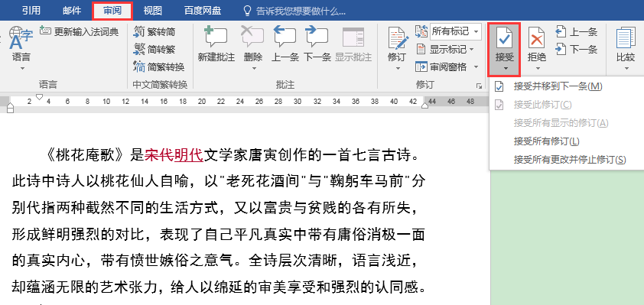Screen dimensions: 644x305
Task: Click the delete comment icon (删除)
Action: [x=252, y=37]
